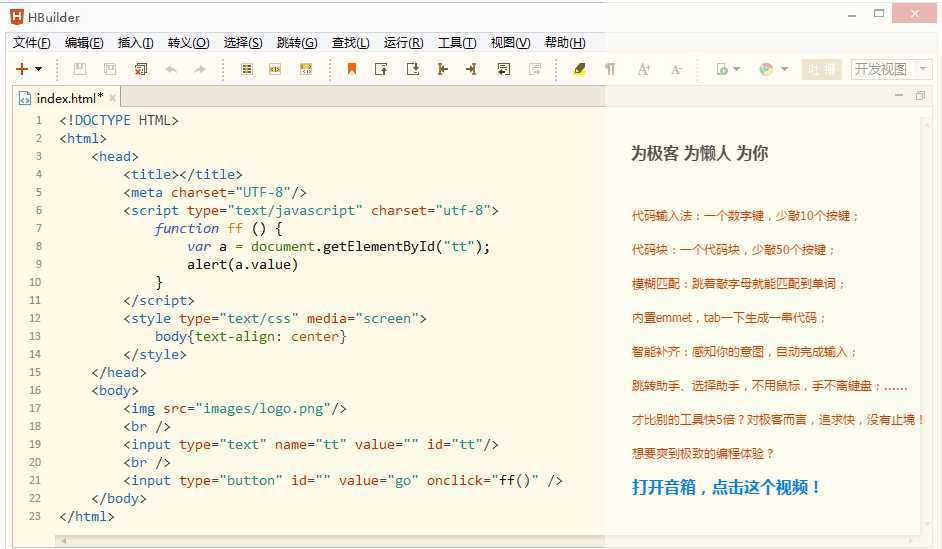The height and width of the screenshot is (549, 942).
Task: Click the small tag wrap icon
Action: pyautogui.click(x=275, y=69)
